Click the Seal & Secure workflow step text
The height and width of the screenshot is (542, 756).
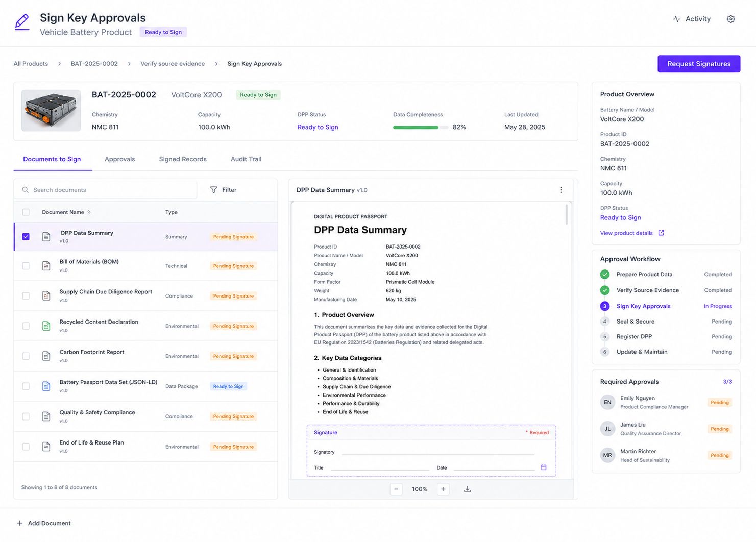[x=636, y=322]
